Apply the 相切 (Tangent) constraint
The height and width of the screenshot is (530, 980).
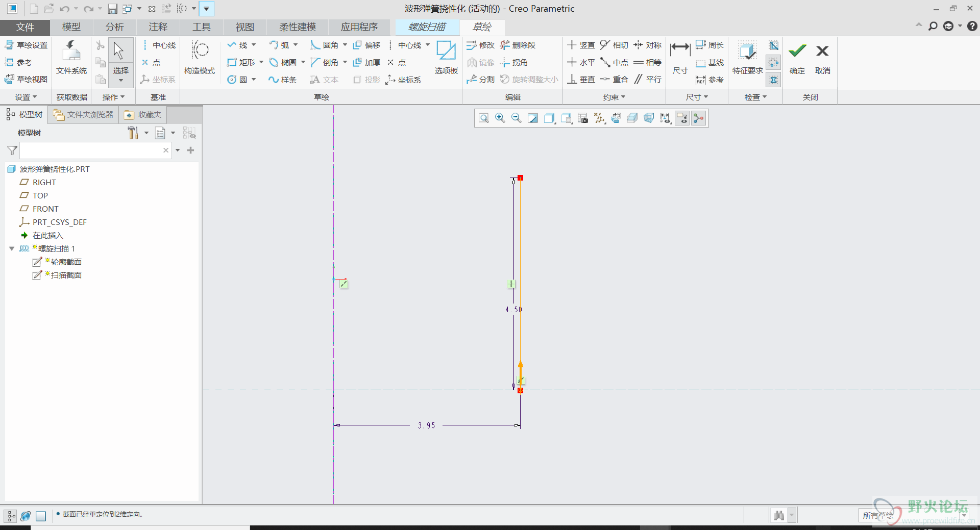[x=614, y=45]
